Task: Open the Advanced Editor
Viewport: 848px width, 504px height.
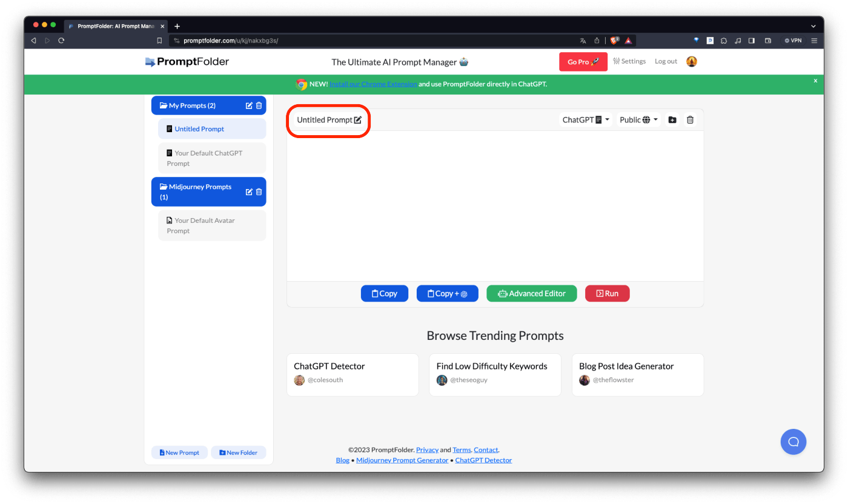Action: 532,293
